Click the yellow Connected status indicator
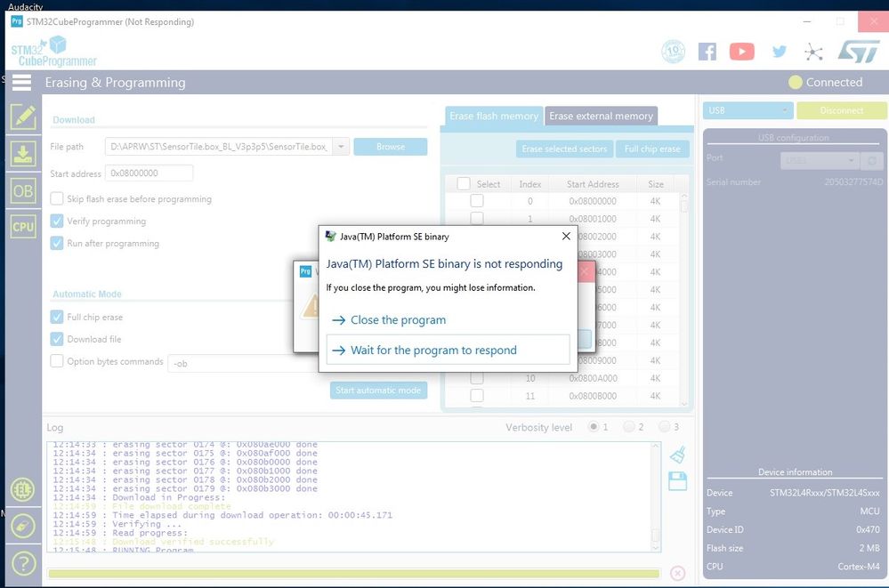889x588 pixels. 796,82
